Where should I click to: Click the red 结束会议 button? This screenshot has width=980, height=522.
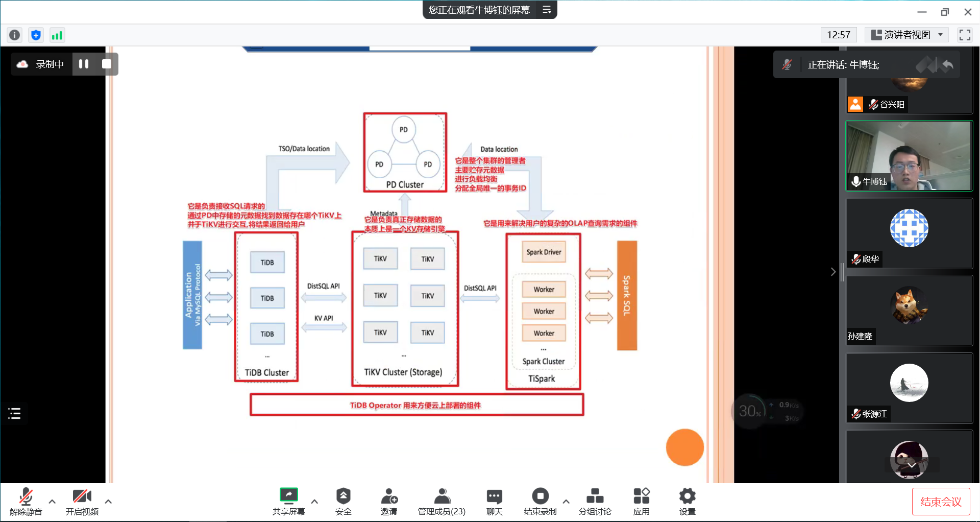coord(941,502)
